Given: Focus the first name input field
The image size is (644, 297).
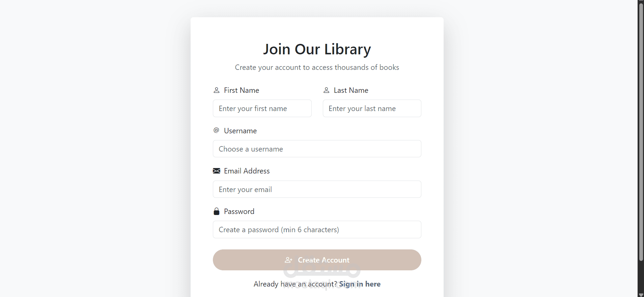Looking at the screenshot, I should coord(262,108).
